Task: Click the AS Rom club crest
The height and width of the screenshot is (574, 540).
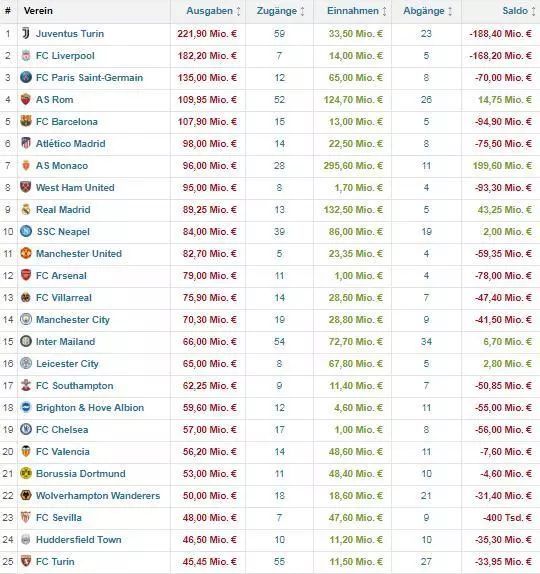Action: coord(26,99)
